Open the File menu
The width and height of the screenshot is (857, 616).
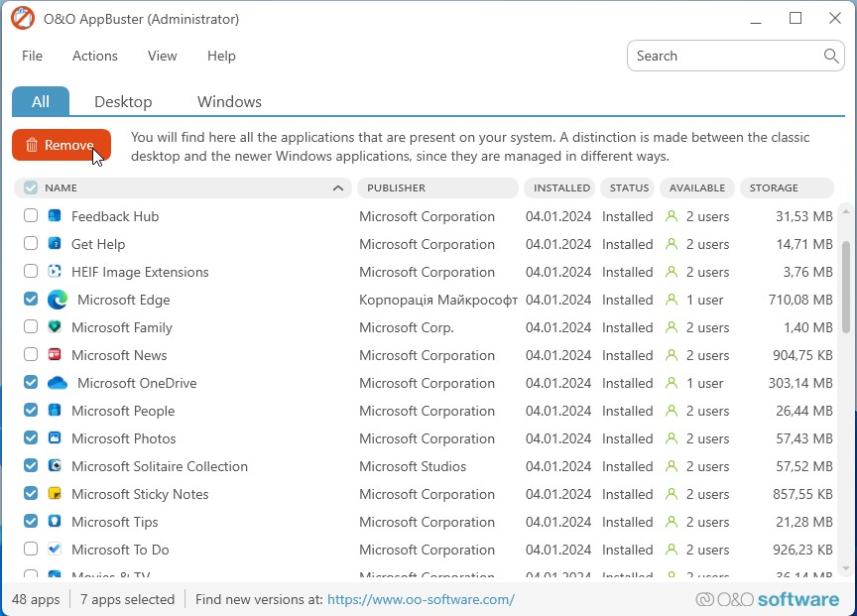click(33, 56)
